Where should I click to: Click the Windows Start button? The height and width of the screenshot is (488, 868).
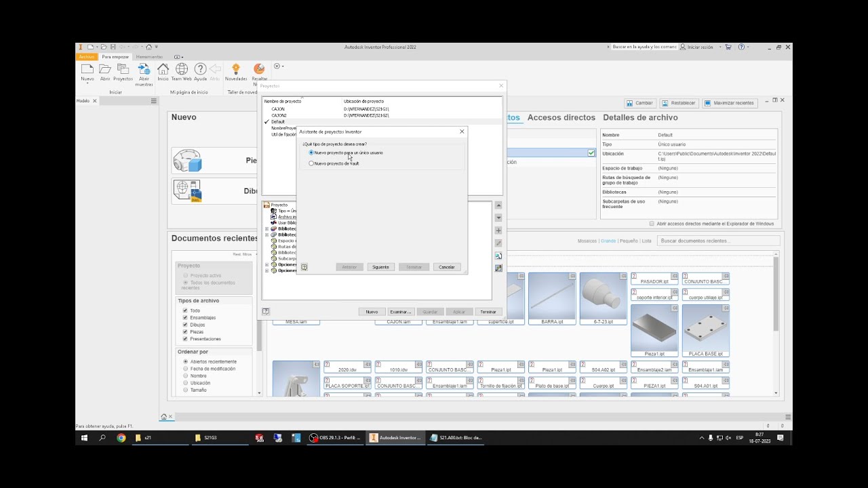click(x=85, y=438)
